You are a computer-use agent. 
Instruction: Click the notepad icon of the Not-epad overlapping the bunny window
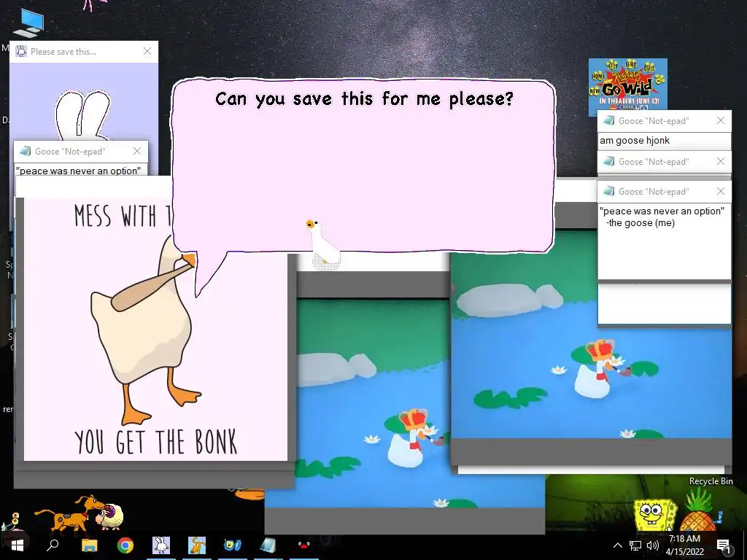tap(25, 151)
